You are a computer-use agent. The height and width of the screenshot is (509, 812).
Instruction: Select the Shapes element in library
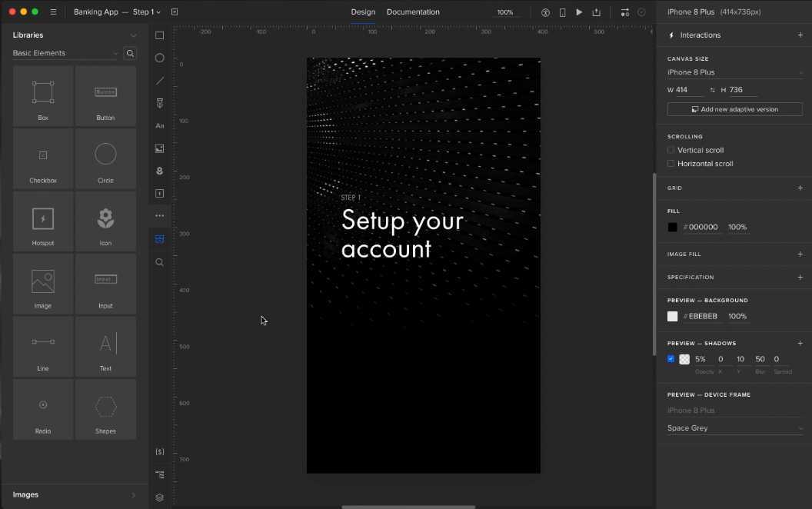coord(105,410)
